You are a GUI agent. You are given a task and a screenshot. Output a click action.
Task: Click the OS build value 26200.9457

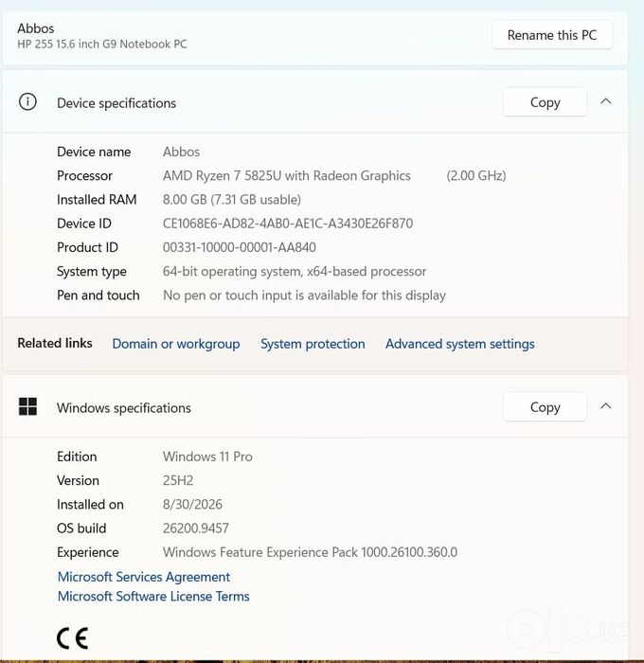pos(196,529)
